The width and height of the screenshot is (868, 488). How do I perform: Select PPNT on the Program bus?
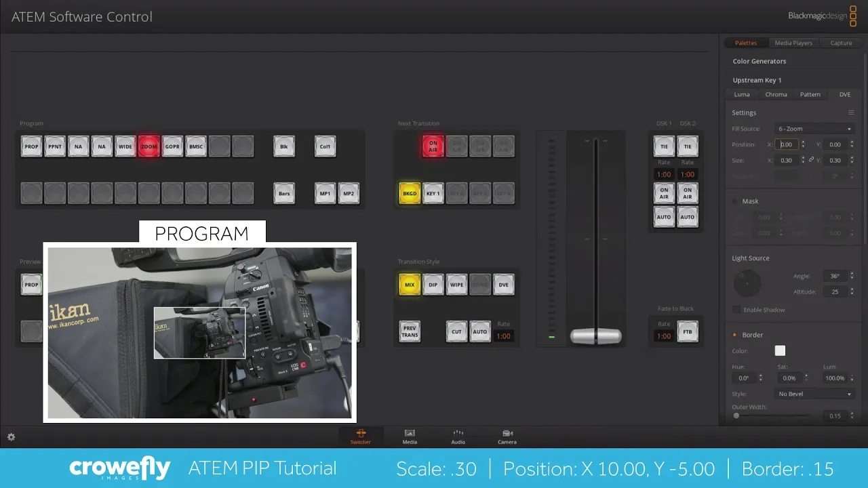click(x=55, y=146)
